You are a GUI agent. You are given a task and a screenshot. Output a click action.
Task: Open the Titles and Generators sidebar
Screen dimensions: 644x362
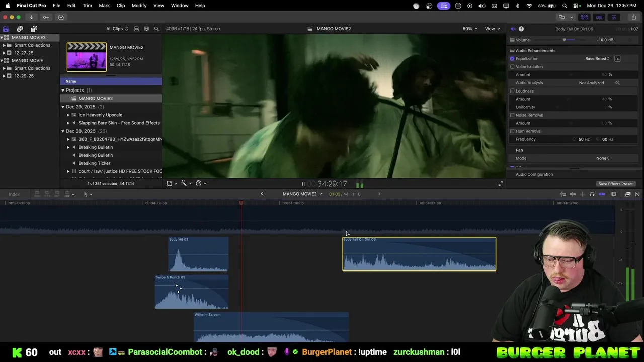pos(34,29)
